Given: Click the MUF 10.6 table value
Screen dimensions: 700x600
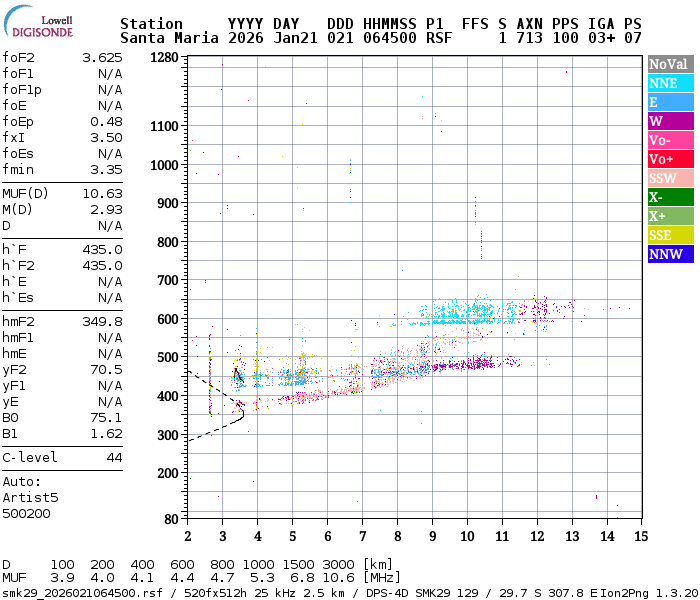Looking at the screenshot, I should click(338, 578).
